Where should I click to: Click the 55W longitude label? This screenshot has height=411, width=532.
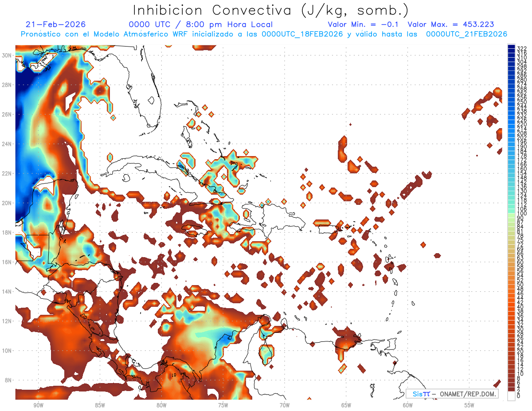[469, 405]
